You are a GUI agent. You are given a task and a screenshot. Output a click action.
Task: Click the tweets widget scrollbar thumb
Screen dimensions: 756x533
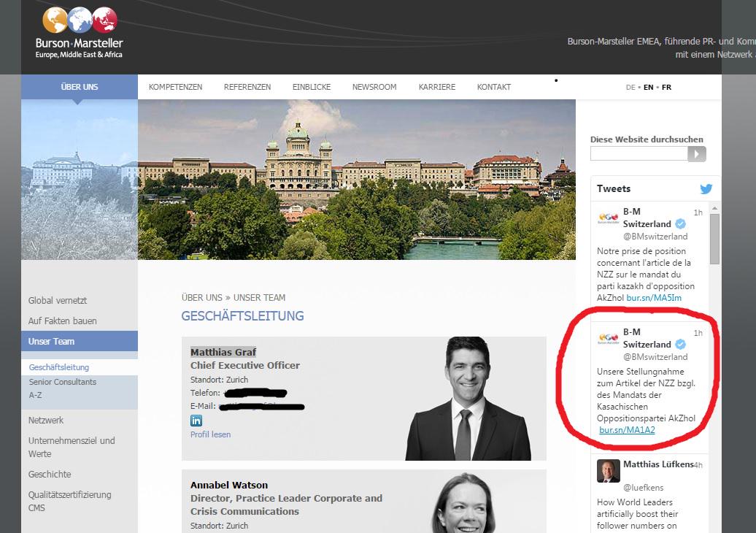pos(714,239)
